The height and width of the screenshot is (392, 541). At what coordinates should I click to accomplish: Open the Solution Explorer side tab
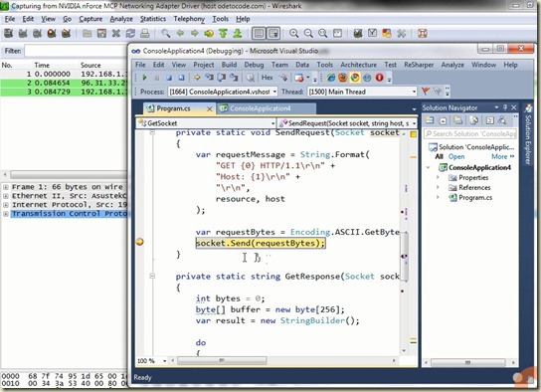[527, 135]
